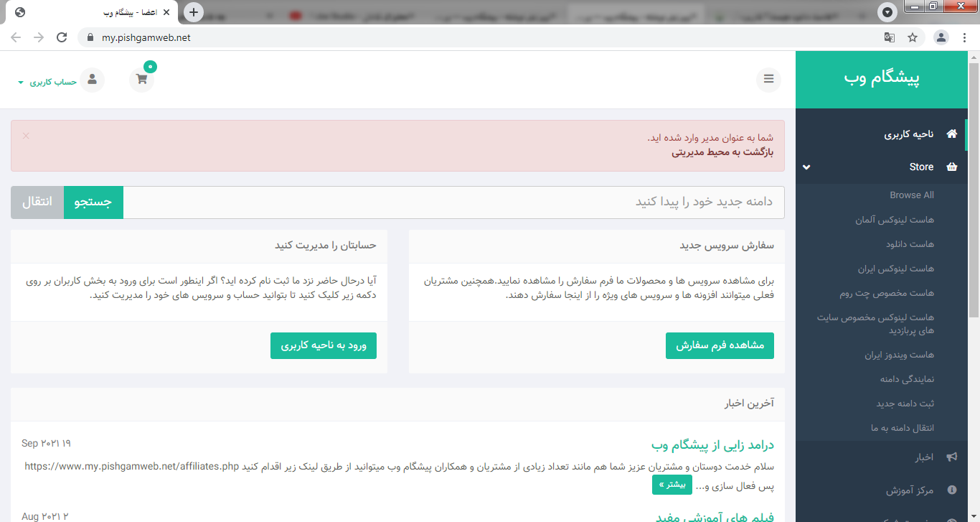Open ثبت دامنه جدید item
Viewport: 980px width, 522px height.
[905, 404]
